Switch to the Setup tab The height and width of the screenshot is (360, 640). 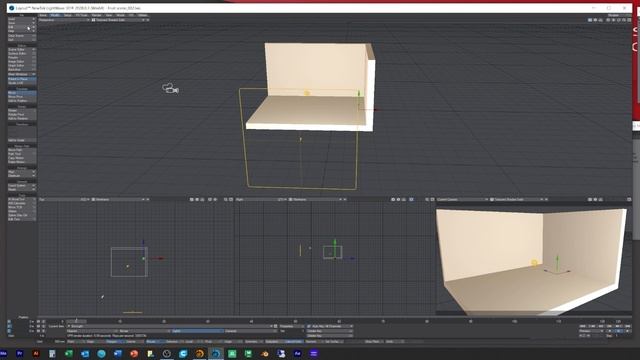(x=67, y=15)
